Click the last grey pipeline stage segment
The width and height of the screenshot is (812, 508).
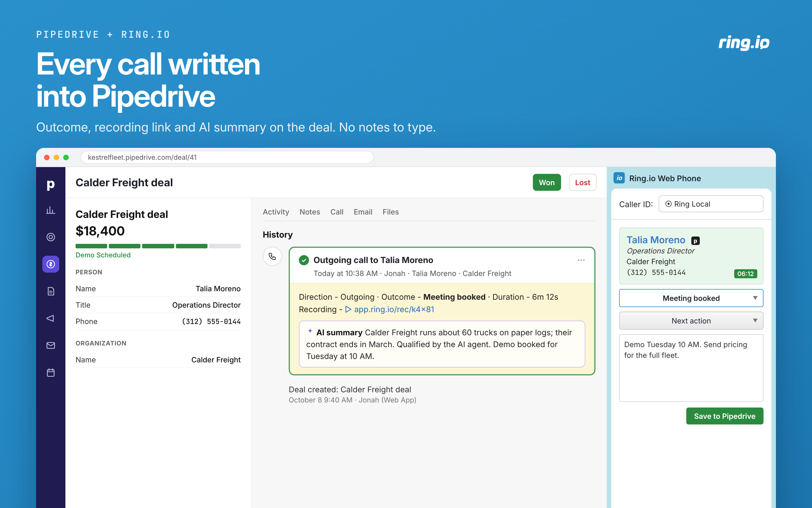click(225, 246)
